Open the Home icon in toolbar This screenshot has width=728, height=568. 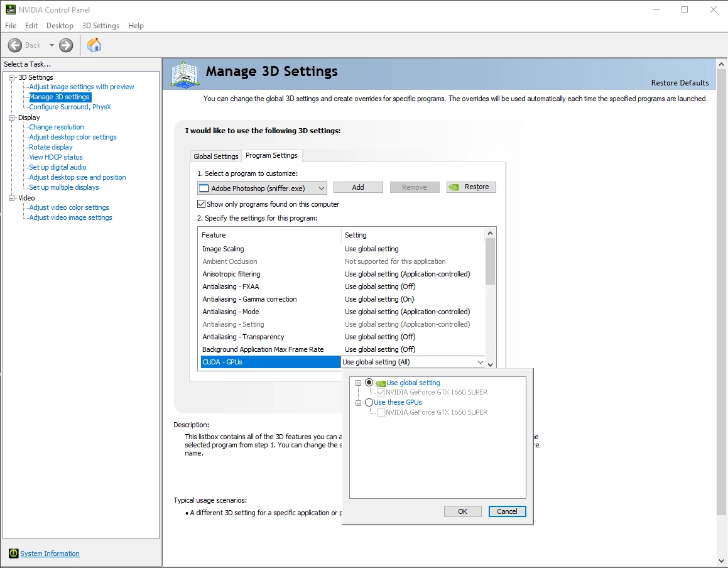click(x=94, y=45)
